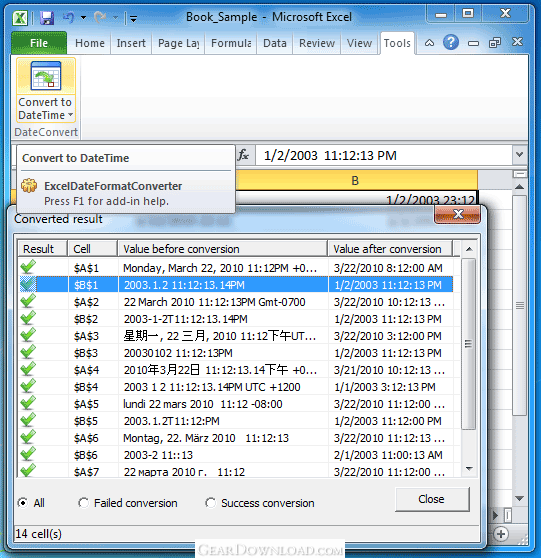This screenshot has height=558, width=541.
Task: Click the horizontal scroll right arrow of the worksheet
Action: click(x=495, y=515)
